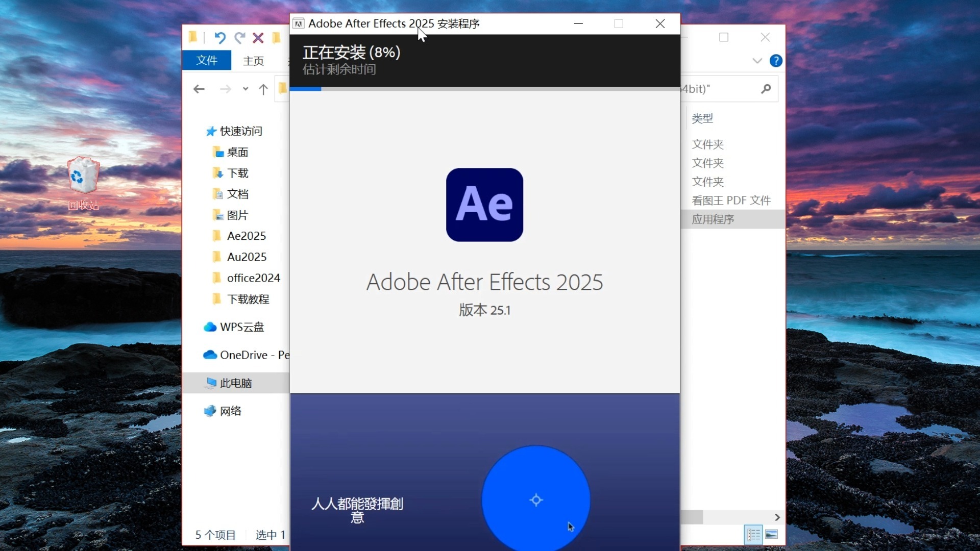Click the redo icon in File Explorer toolbar
980x551 pixels.
click(x=239, y=38)
